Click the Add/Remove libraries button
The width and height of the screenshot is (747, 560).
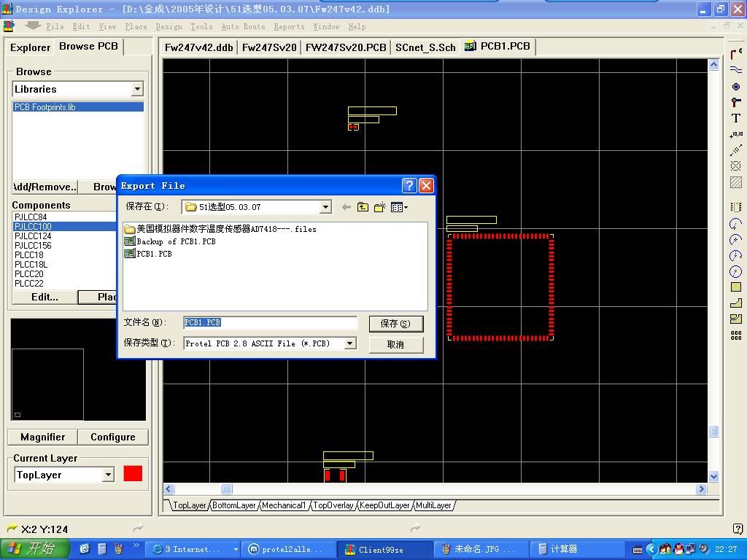pyautogui.click(x=44, y=187)
